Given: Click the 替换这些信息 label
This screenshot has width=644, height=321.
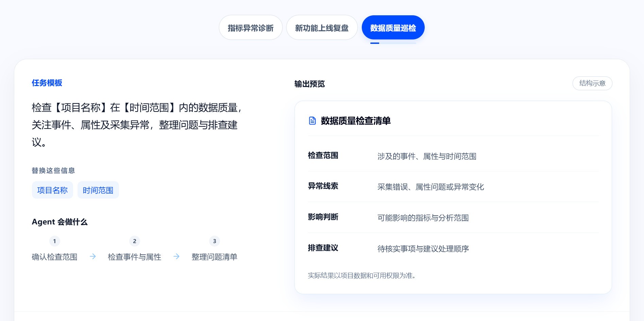Looking at the screenshot, I should point(53,171).
